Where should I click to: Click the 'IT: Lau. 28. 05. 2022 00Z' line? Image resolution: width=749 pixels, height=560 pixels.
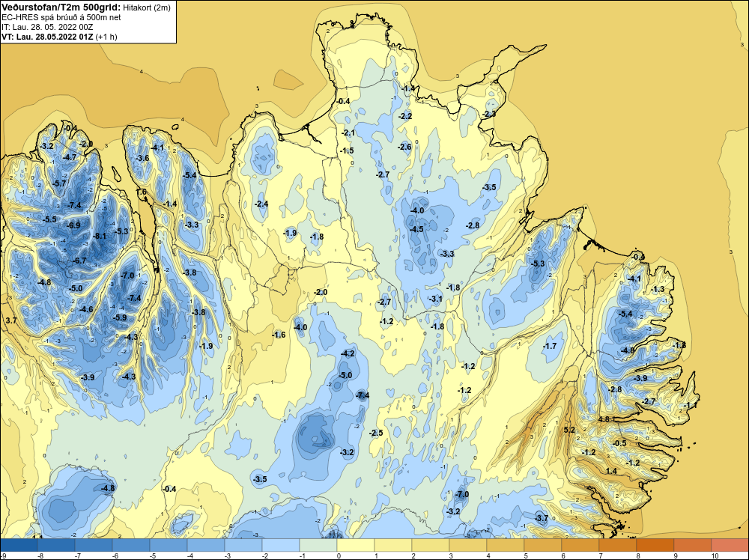pos(46,27)
